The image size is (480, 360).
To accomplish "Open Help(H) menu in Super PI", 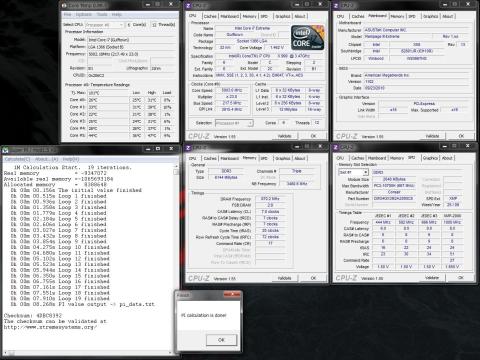I will coord(71,159).
